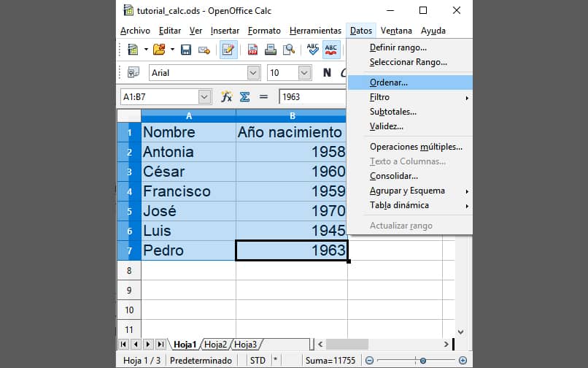This screenshot has height=368, width=588.
Task: Toggle AutoSpellcheck with the red underline
Action: click(330, 50)
